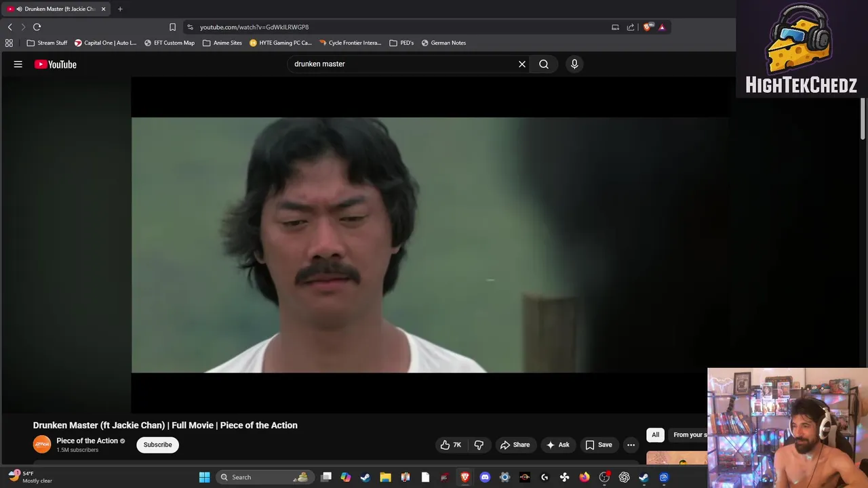Open Cycle Frontier Interactive bookmark
The height and width of the screenshot is (488, 868).
click(351, 43)
